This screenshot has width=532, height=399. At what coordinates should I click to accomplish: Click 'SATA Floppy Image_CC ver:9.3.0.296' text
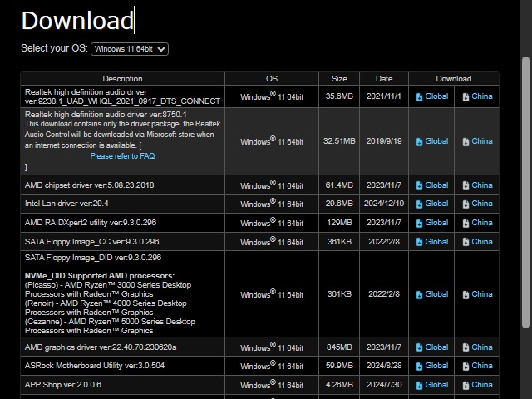coord(91,242)
